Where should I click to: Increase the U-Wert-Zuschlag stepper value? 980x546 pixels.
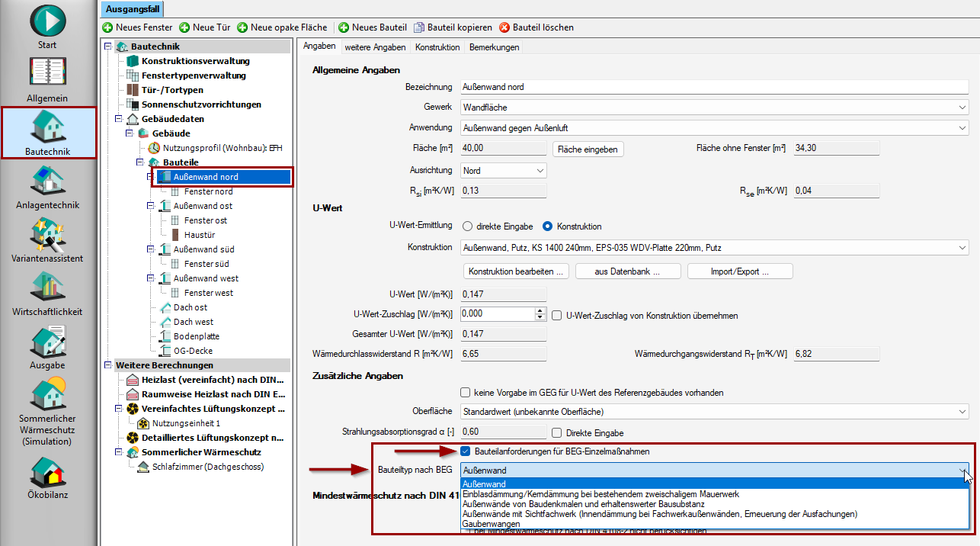click(540, 311)
